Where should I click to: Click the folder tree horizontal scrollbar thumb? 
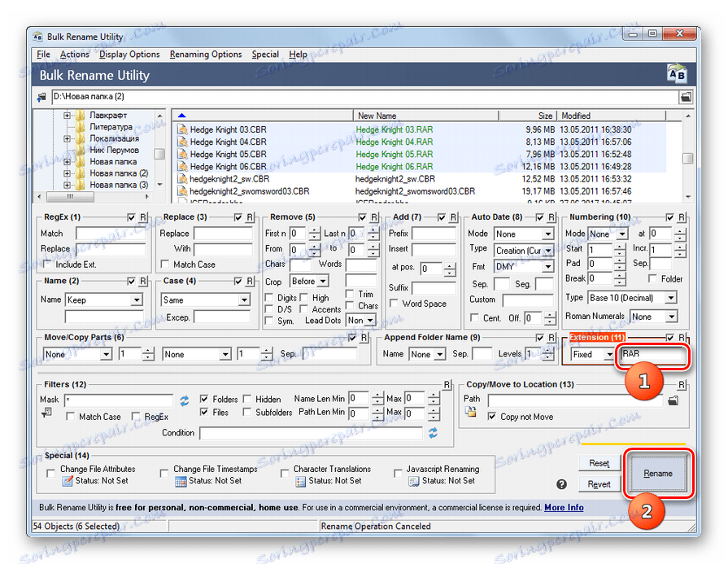[70, 196]
